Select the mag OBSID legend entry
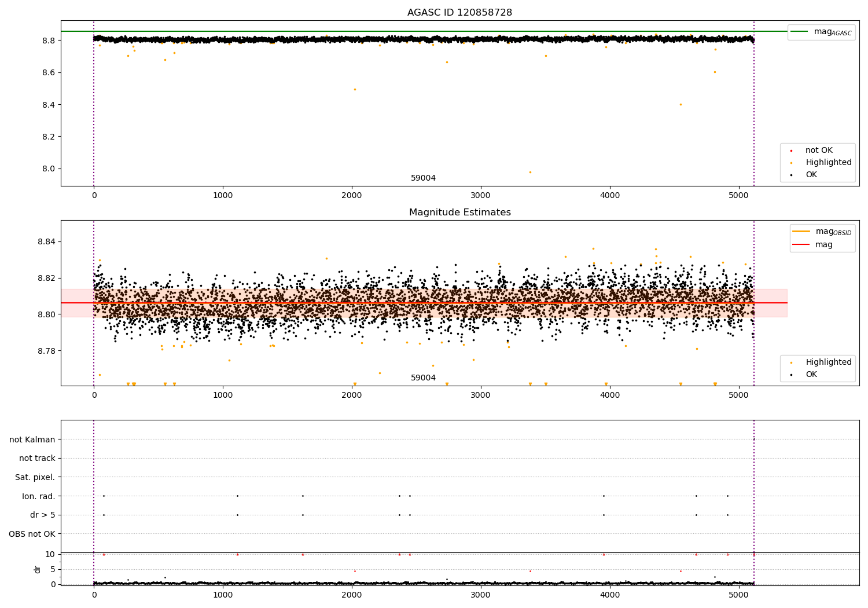The image size is (868, 608). 822,232
